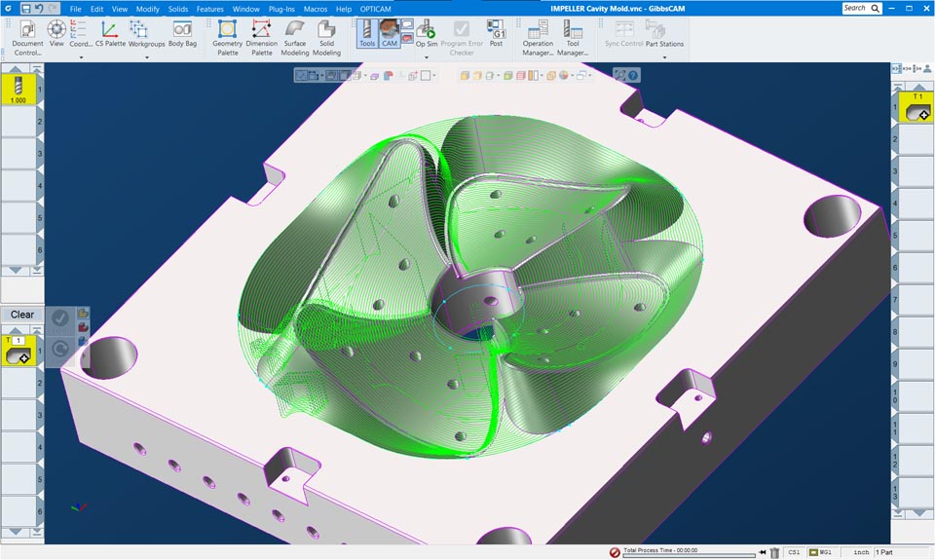Click the Post G1 icon
Screen dimensions: 935x560
coord(496,34)
